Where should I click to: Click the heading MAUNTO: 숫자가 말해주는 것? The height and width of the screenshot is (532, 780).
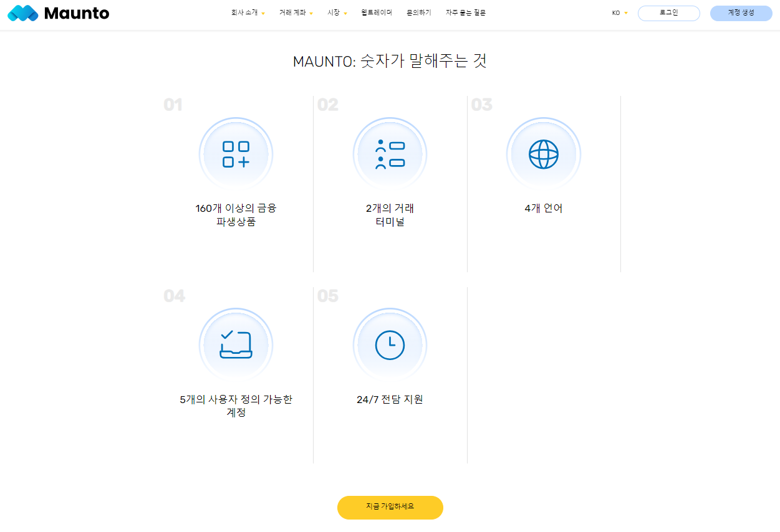[390, 61]
